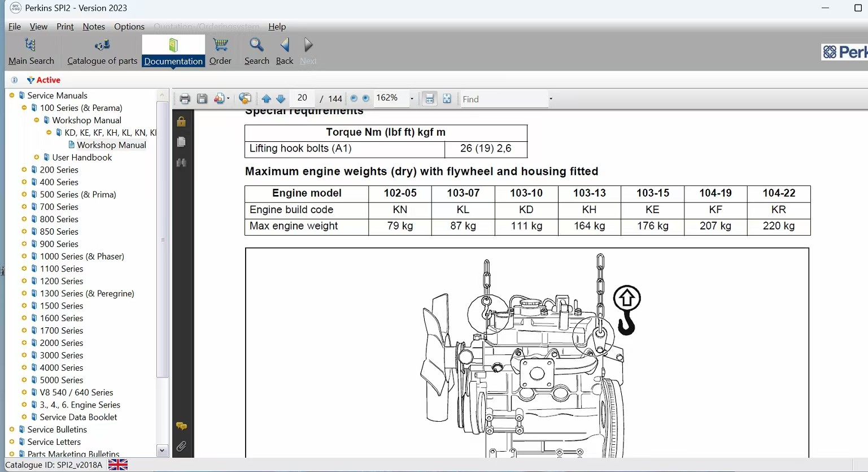Collapse the Service Manuals tree node
Screen dimensions: 868x472
[12, 96]
